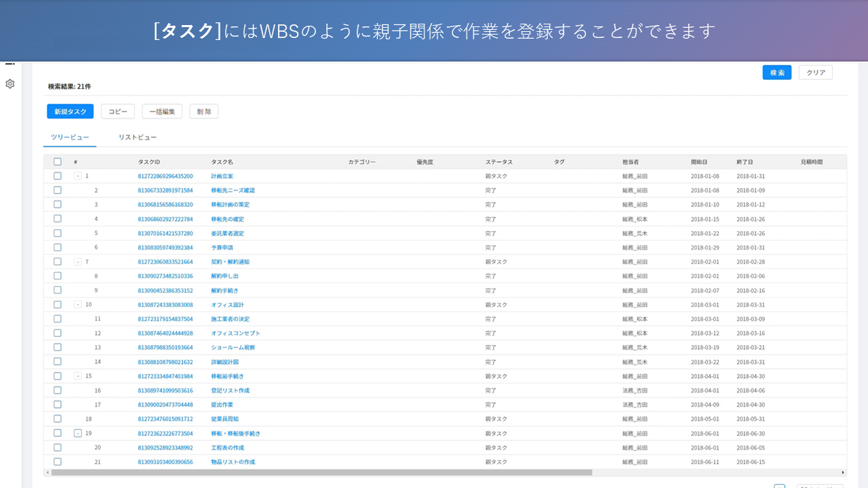
Task: Click the 一括編集 button
Action: (x=162, y=112)
